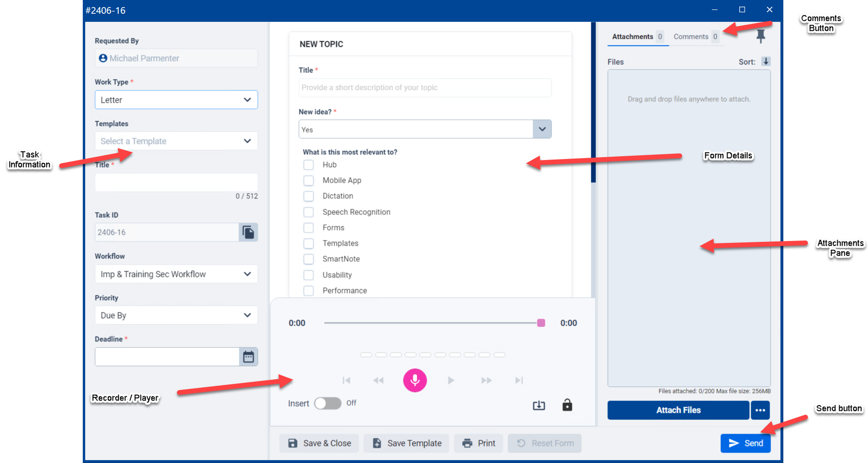Skip to end of the recording

pyautogui.click(x=519, y=380)
